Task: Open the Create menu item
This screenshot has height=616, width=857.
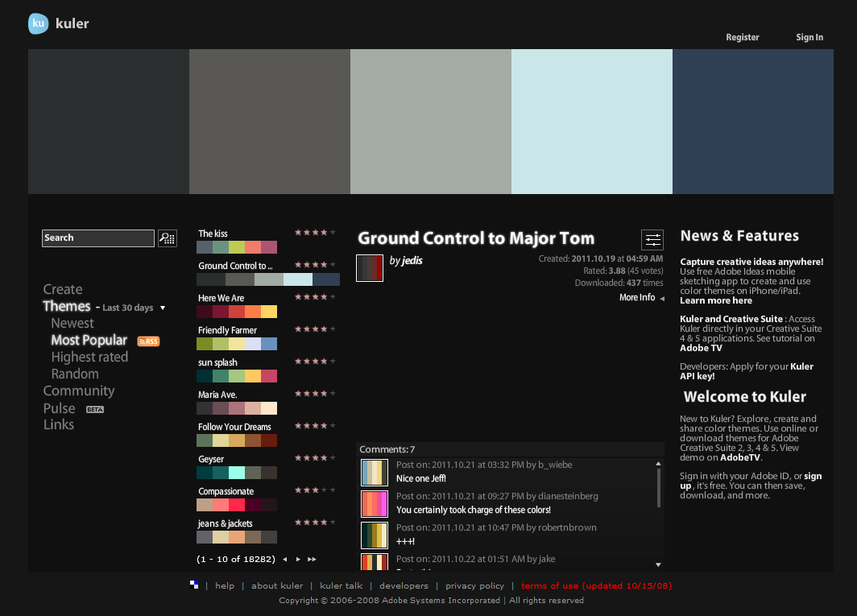Action: coord(63,289)
